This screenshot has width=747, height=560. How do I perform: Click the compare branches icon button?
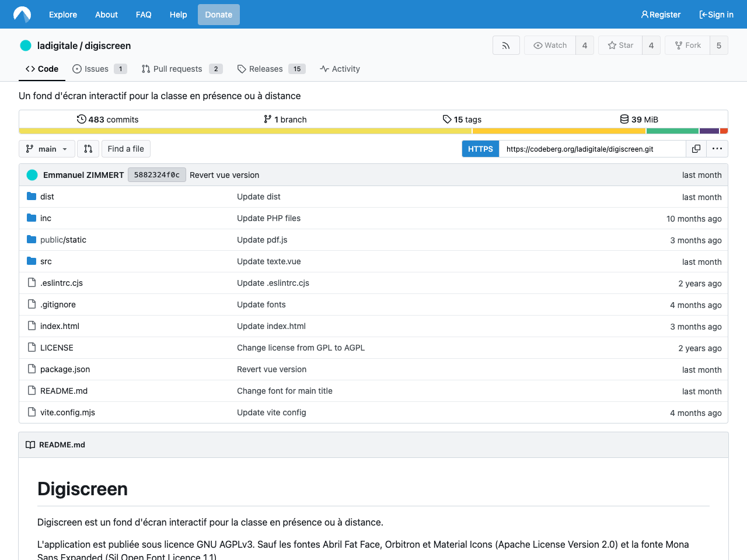(88, 149)
